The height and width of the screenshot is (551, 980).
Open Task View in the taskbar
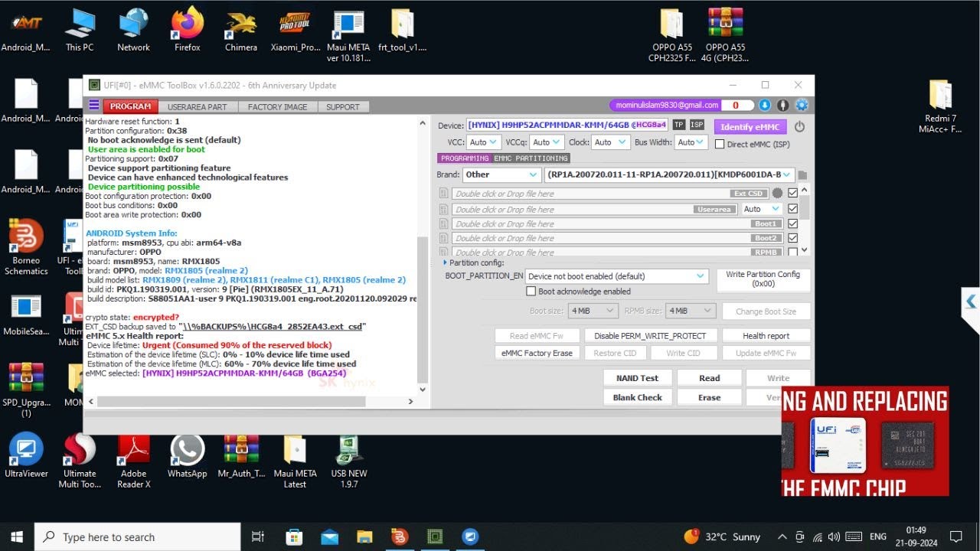258,536
